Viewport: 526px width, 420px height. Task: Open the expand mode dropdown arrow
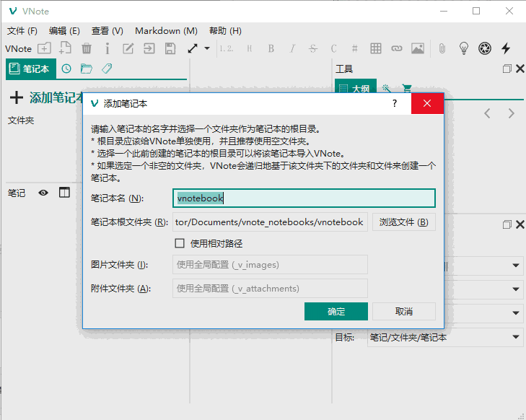[207, 48]
